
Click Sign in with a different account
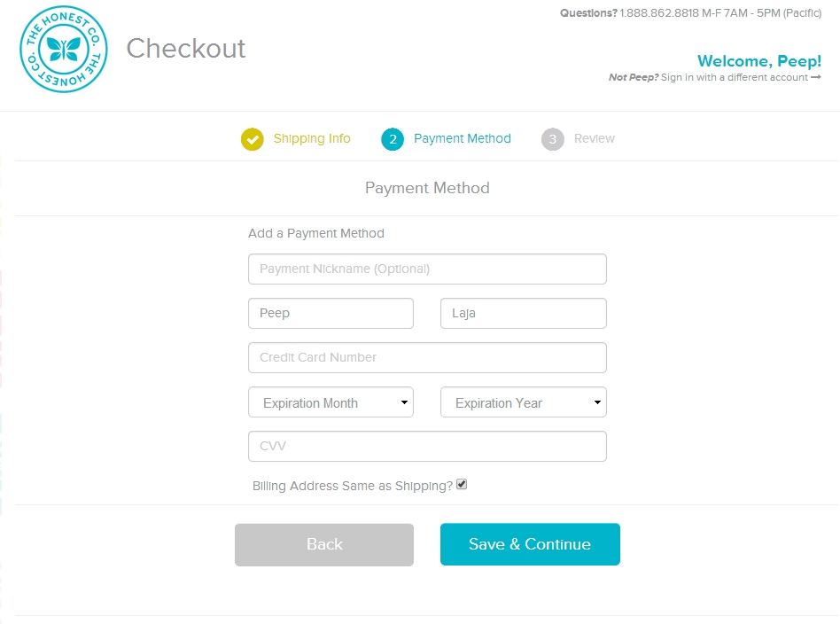tap(735, 77)
